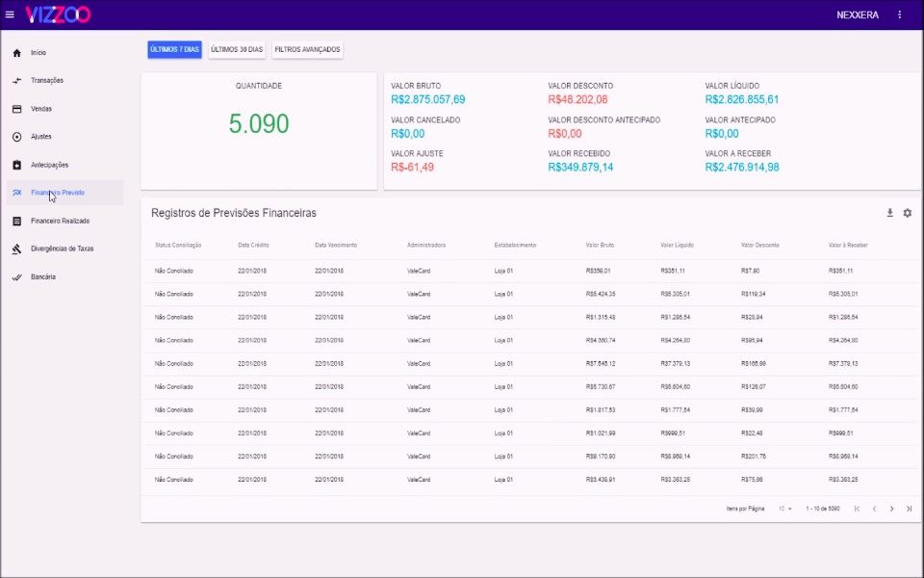
Task: Filter by Últimos 7 Dias
Action: point(174,49)
